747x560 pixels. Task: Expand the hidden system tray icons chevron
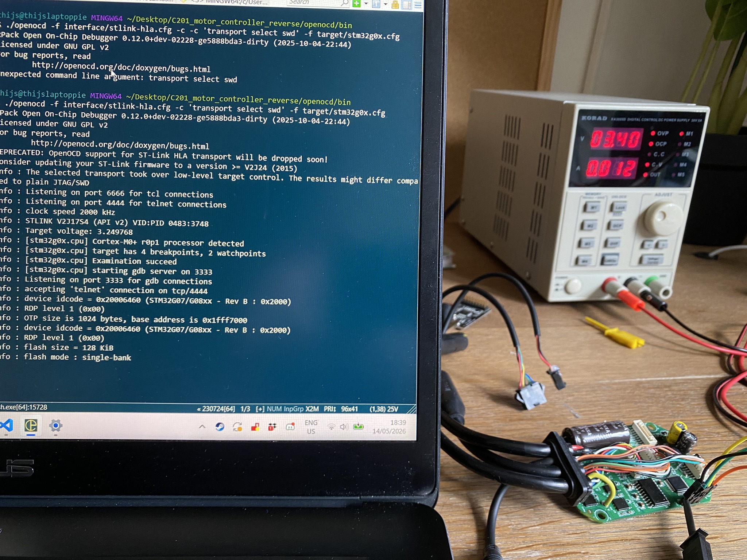(202, 426)
